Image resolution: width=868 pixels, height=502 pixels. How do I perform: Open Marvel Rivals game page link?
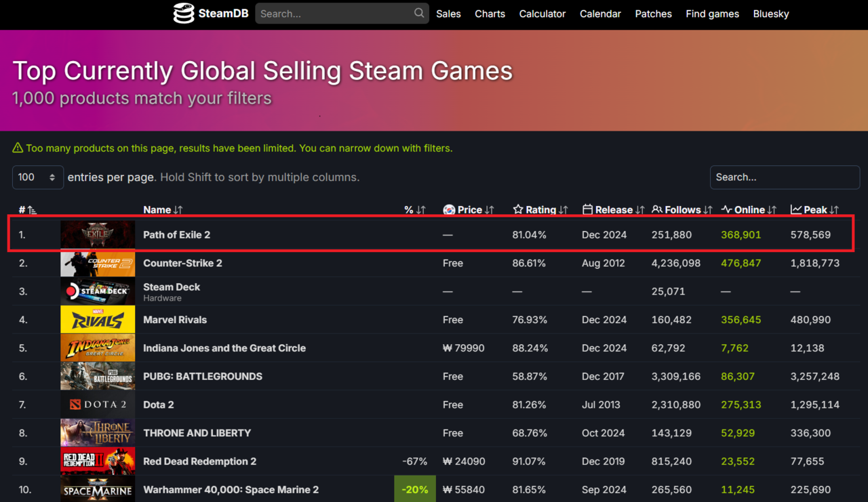[175, 320]
